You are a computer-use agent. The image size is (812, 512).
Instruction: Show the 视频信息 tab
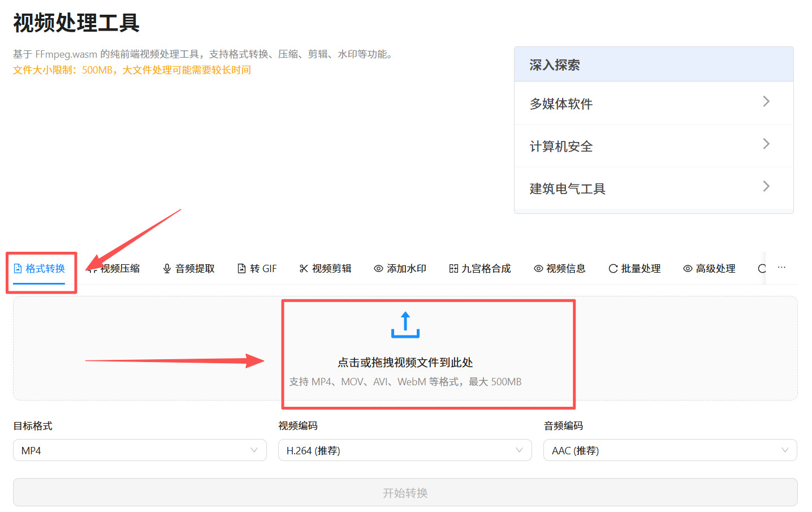pos(560,268)
